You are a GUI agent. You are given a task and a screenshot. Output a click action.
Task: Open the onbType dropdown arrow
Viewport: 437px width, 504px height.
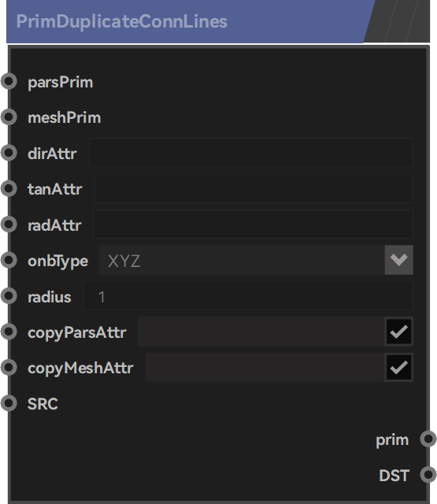(x=398, y=260)
